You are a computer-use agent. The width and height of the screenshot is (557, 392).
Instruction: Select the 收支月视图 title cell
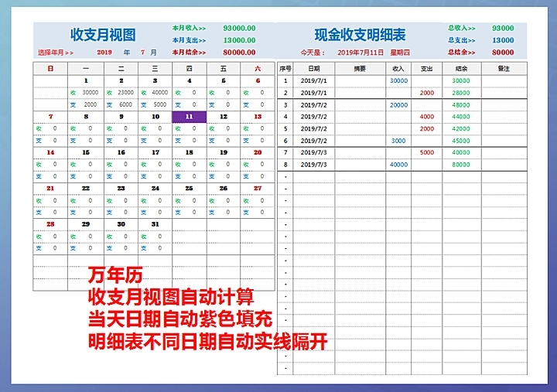click(103, 35)
